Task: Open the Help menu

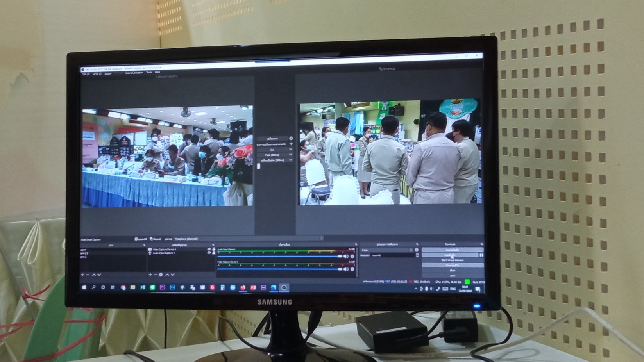Action: (x=157, y=72)
